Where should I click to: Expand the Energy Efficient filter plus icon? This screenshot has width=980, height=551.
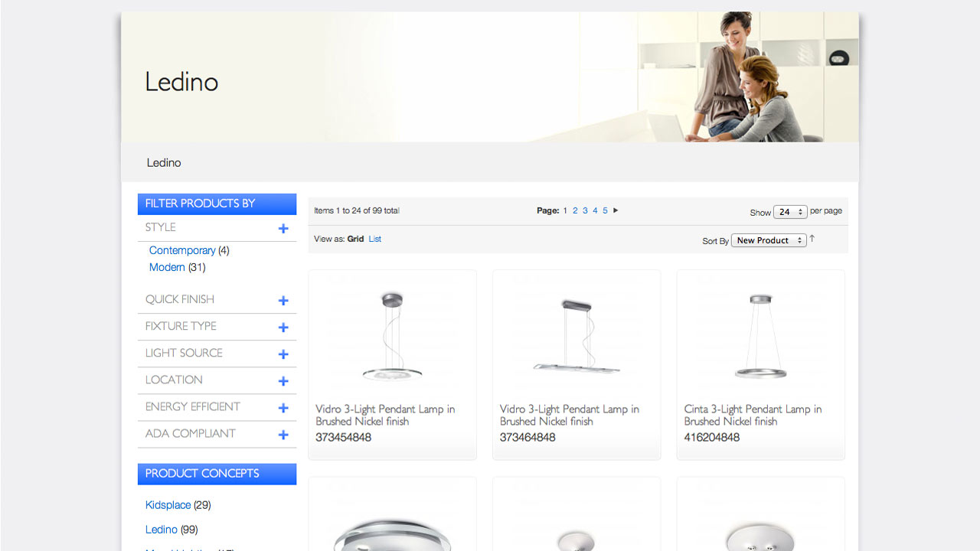tap(283, 408)
